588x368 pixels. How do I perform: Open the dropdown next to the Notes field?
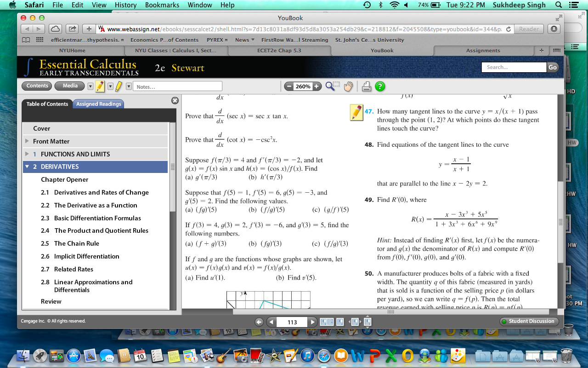pos(129,86)
